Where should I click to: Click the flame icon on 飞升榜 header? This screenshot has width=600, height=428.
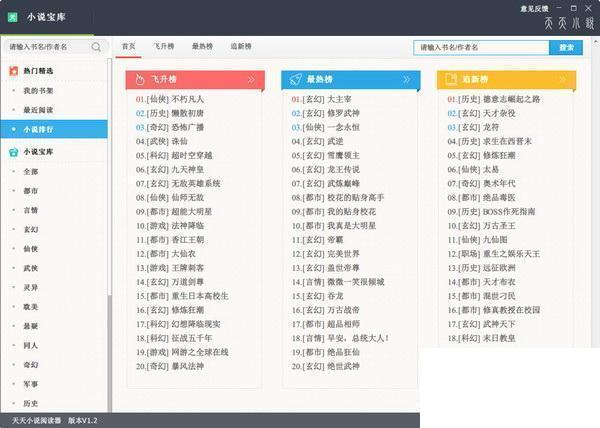click(140, 80)
